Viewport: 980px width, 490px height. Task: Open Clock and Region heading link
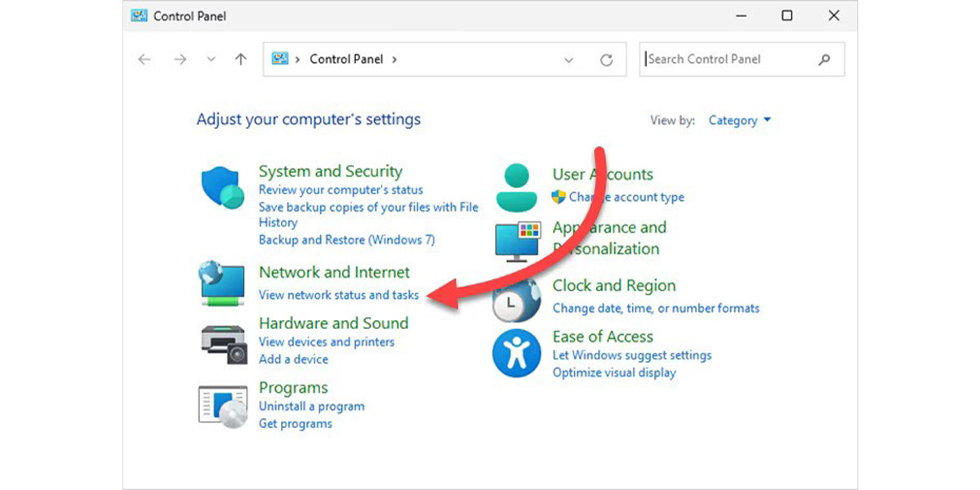coord(614,286)
